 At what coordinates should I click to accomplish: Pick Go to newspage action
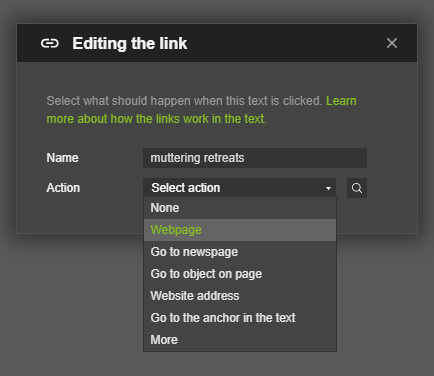tap(240, 252)
